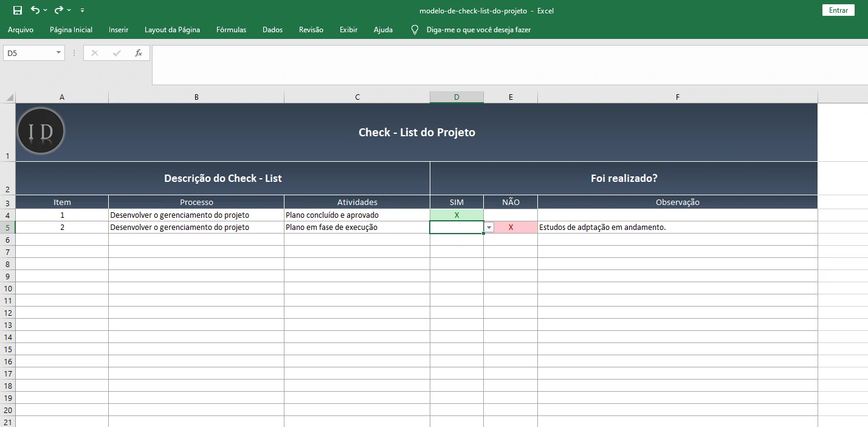The width and height of the screenshot is (868, 427).
Task: Click the lamp icon next to Diga-me
Action: pos(415,29)
